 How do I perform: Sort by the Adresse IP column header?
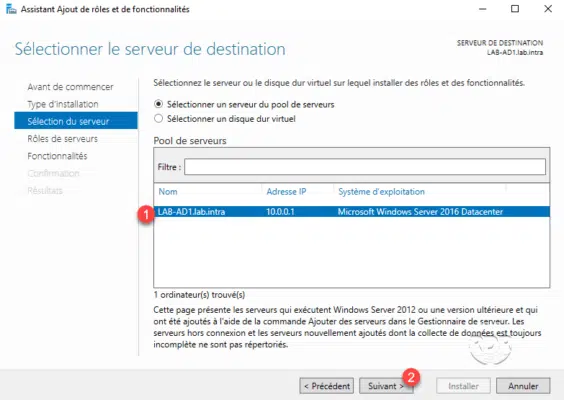coord(286,192)
